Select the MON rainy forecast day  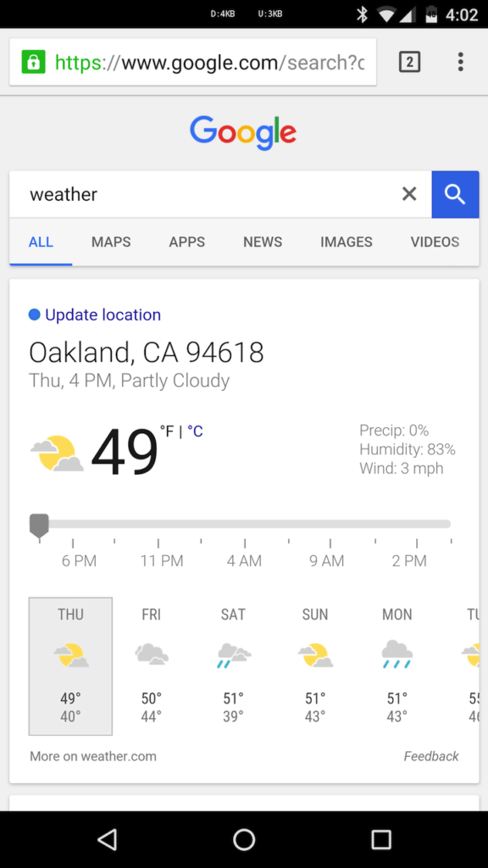click(x=397, y=666)
